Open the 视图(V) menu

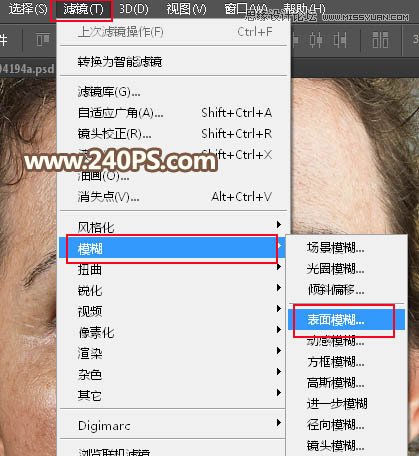pos(186,9)
